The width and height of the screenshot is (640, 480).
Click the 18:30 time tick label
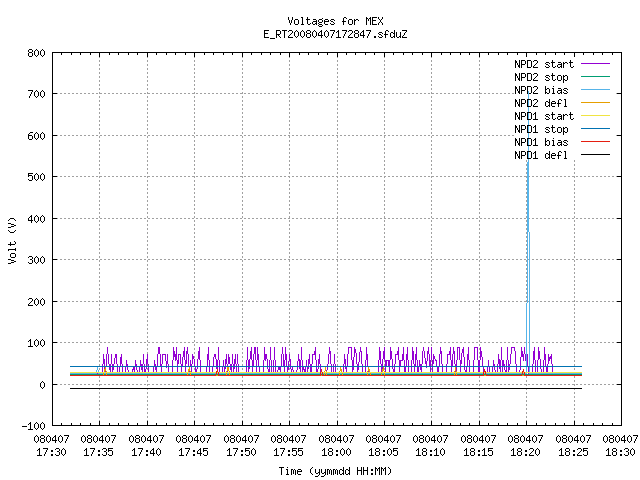click(620, 453)
